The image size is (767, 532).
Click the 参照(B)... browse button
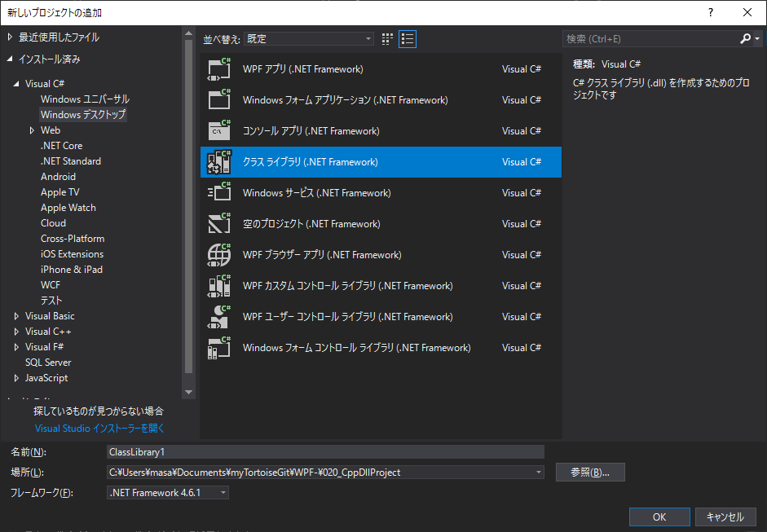click(x=590, y=473)
